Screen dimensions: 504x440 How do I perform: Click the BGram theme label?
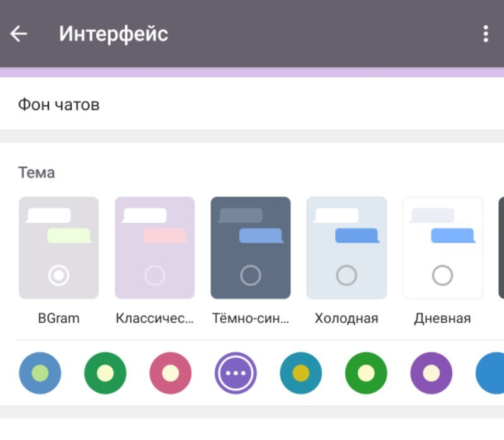pyautogui.click(x=59, y=319)
